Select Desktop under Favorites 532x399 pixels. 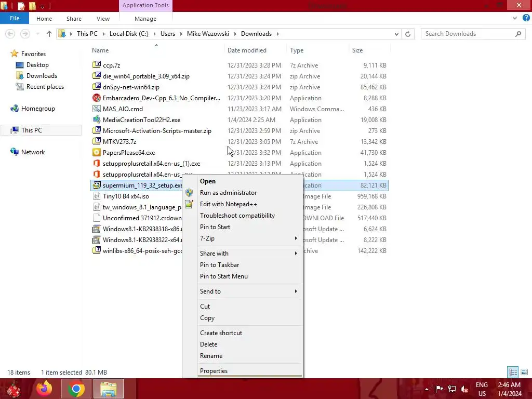pos(37,65)
